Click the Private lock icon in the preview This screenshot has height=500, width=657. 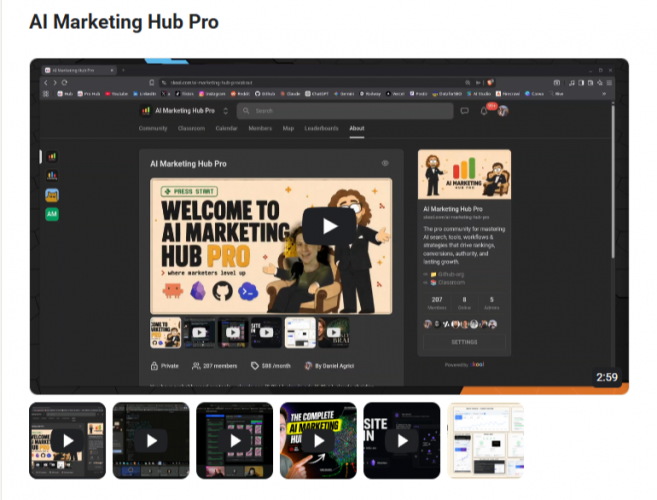tap(154, 366)
